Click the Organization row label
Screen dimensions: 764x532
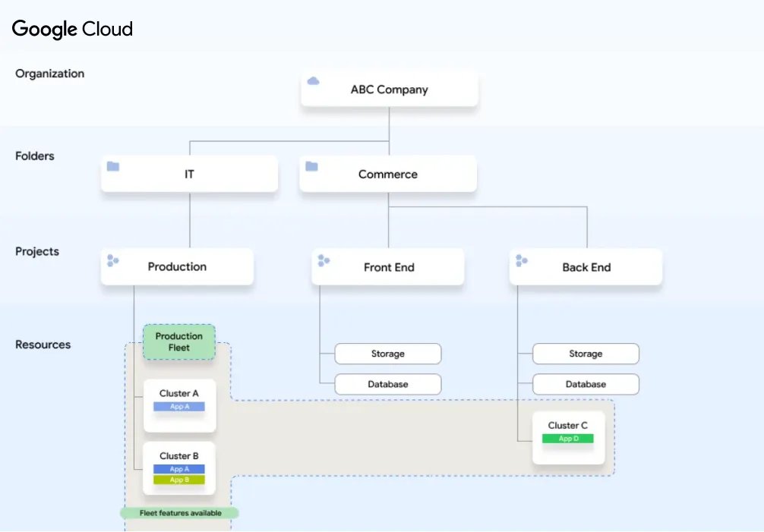[x=50, y=74]
